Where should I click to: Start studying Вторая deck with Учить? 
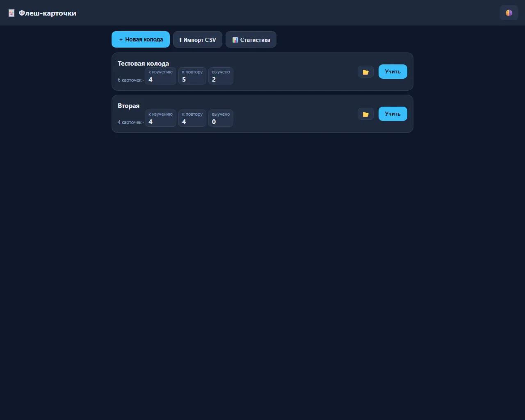coord(393,114)
